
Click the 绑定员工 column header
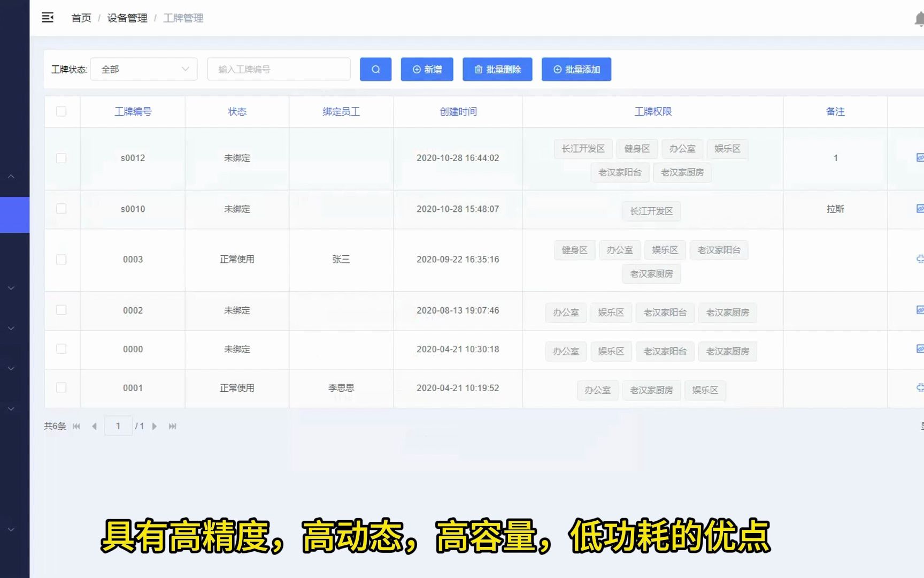click(x=341, y=111)
